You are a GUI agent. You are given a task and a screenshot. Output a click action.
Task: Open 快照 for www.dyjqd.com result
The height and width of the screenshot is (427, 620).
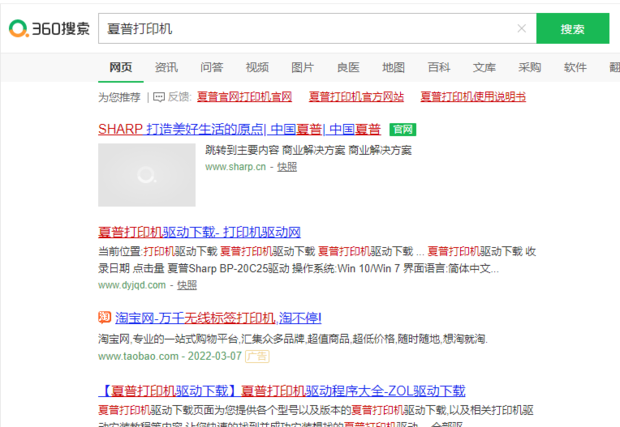pos(187,285)
